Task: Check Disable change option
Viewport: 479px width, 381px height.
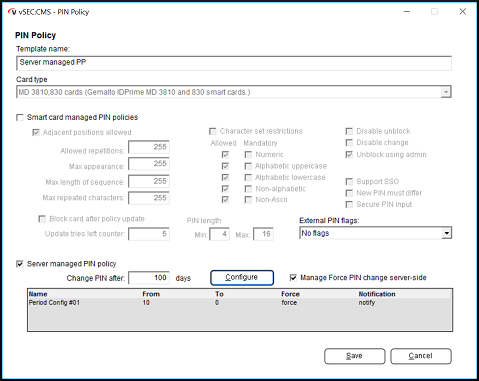Action: point(349,143)
